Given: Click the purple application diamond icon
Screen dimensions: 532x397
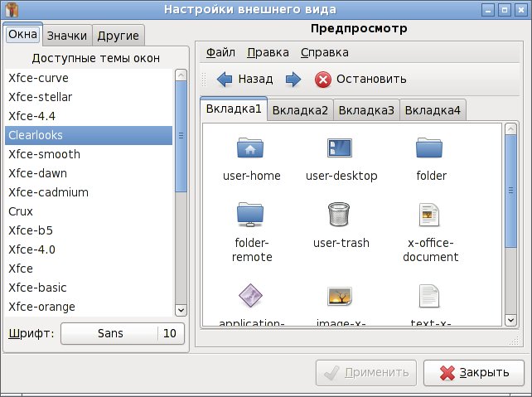Looking at the screenshot, I should pyautogui.click(x=250, y=295).
